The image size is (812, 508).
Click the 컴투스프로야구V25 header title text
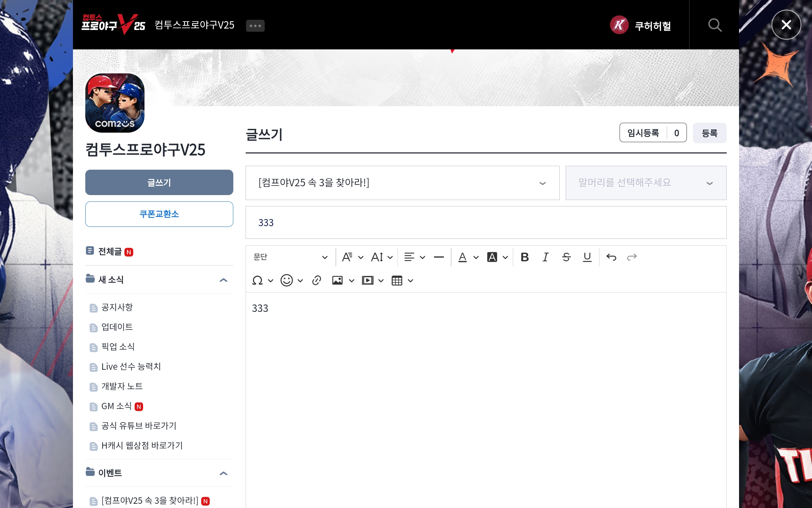pyautogui.click(x=195, y=25)
